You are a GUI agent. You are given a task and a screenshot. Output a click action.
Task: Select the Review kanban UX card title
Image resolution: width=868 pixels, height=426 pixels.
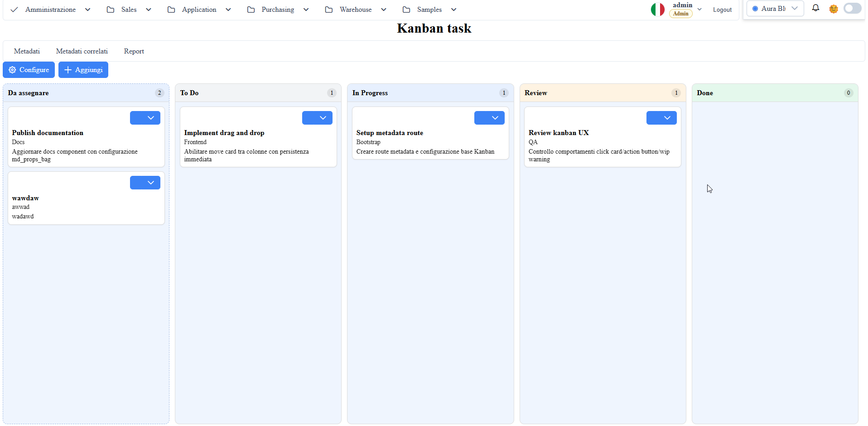559,133
